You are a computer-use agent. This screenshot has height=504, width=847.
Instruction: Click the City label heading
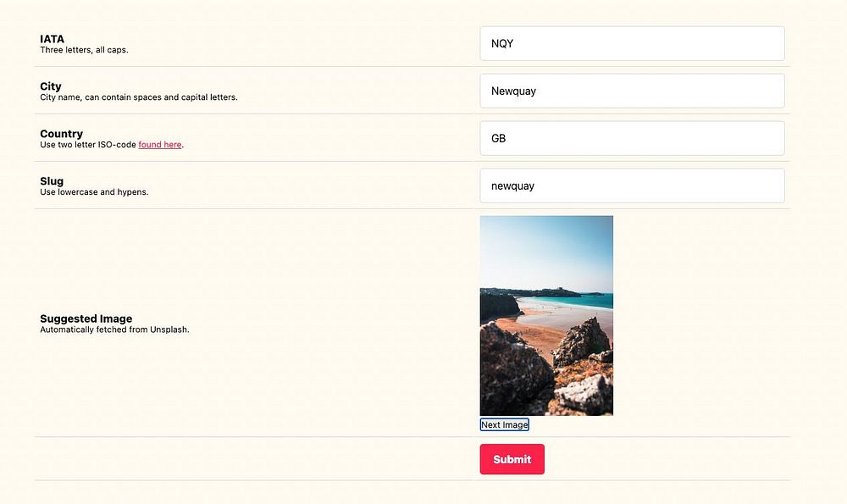pos(51,86)
